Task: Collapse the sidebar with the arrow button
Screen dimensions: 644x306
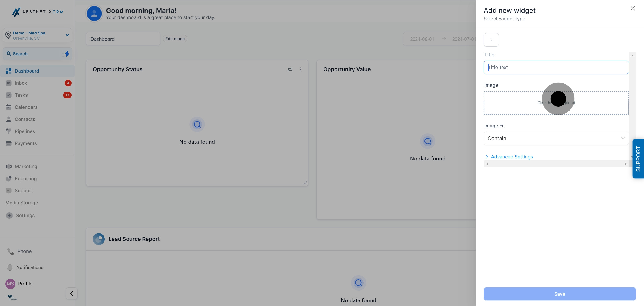Action: click(72, 293)
